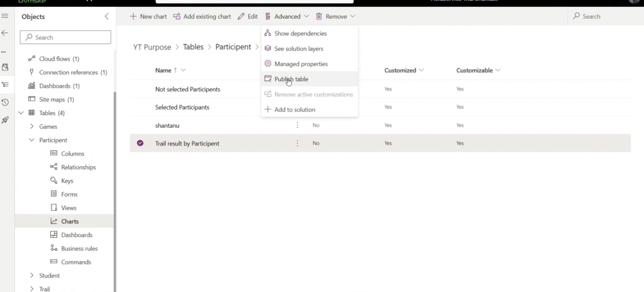Expand the Games table node
Viewport: 644px width, 292px height.
click(32, 126)
